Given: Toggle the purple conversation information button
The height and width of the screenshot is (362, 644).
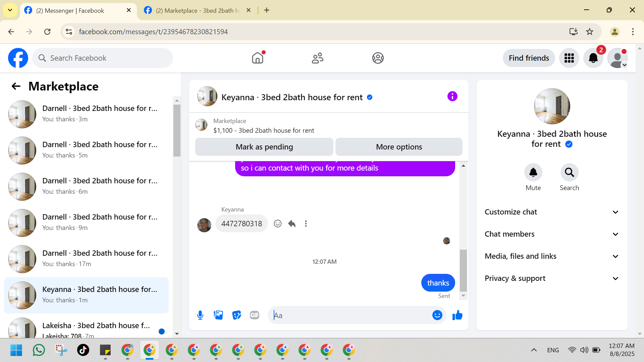Looking at the screenshot, I should pos(452,97).
